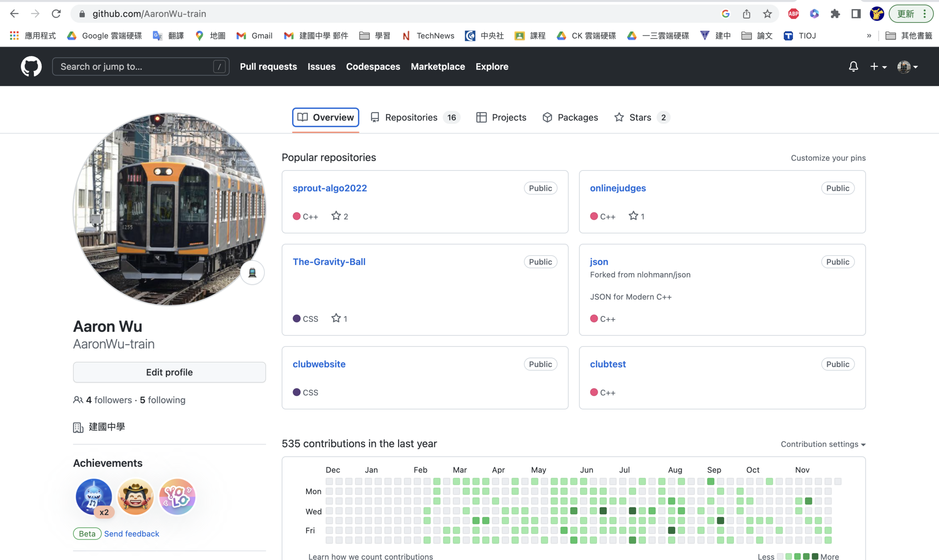This screenshot has width=939, height=560.
Task: Open the sprout-algo2022 repository
Action: pos(330,188)
